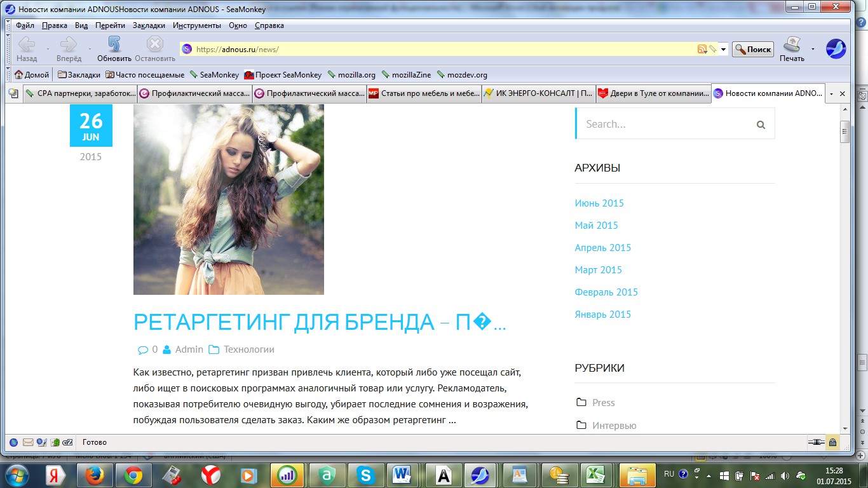Image resolution: width=868 pixels, height=488 pixels.
Task: Open the Press rubric link
Action: click(604, 403)
